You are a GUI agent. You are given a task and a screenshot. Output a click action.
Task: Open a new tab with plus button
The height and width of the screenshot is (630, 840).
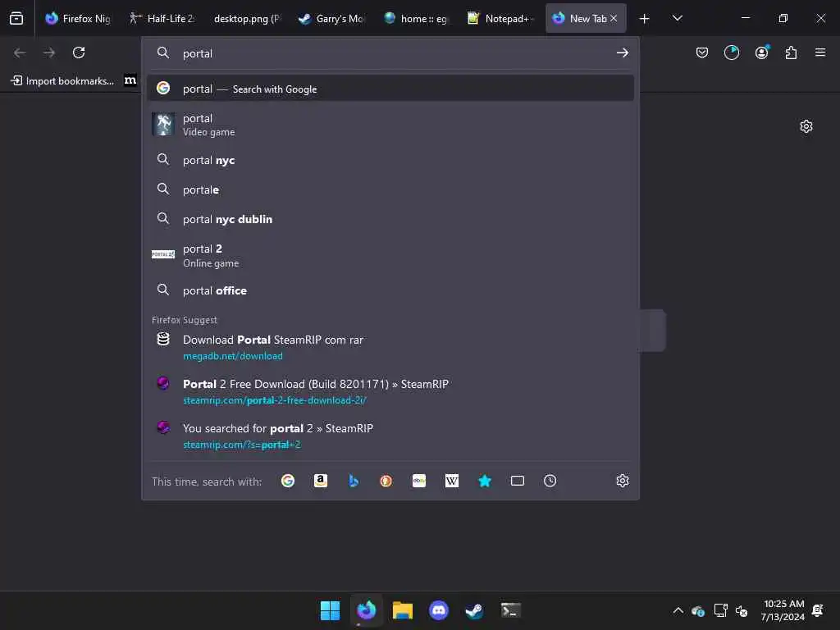(x=645, y=19)
